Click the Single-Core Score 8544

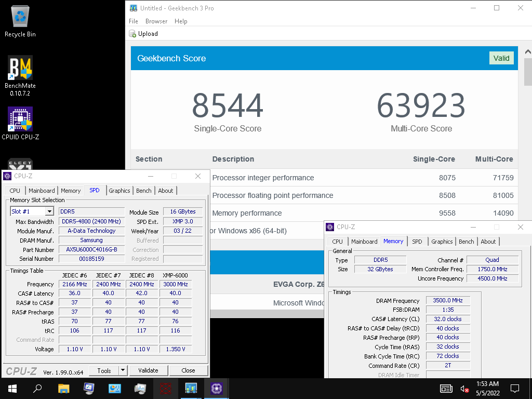coord(228,105)
